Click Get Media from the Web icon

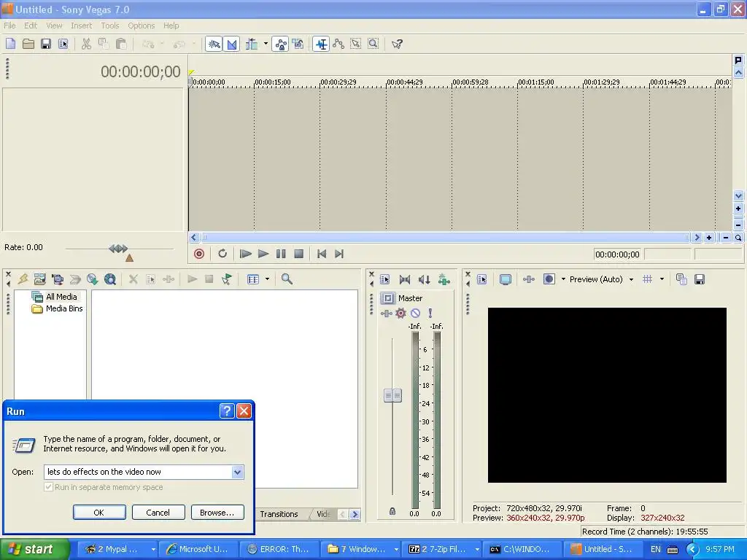point(110,279)
